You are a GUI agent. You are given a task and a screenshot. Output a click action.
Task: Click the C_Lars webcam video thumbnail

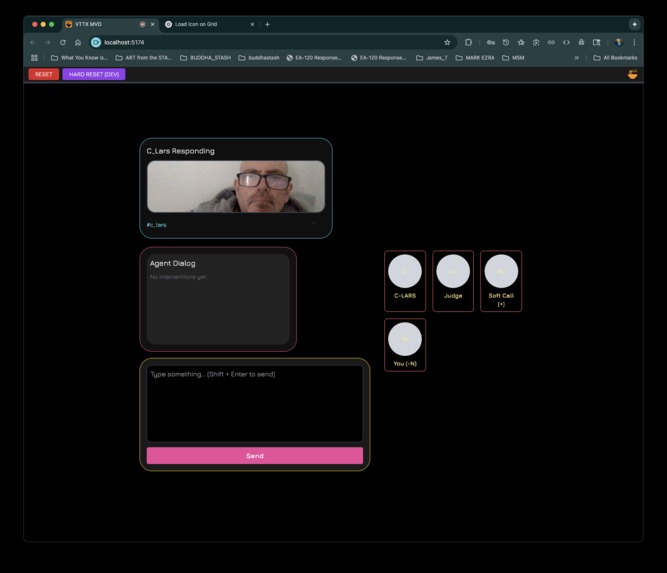click(236, 186)
